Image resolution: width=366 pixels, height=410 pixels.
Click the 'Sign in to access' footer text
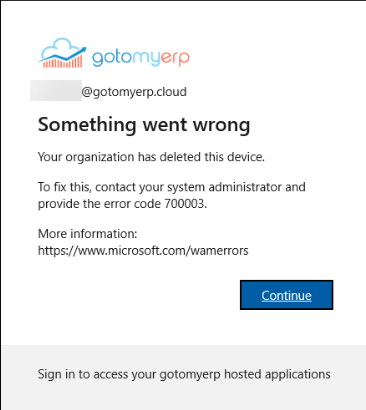83,374
